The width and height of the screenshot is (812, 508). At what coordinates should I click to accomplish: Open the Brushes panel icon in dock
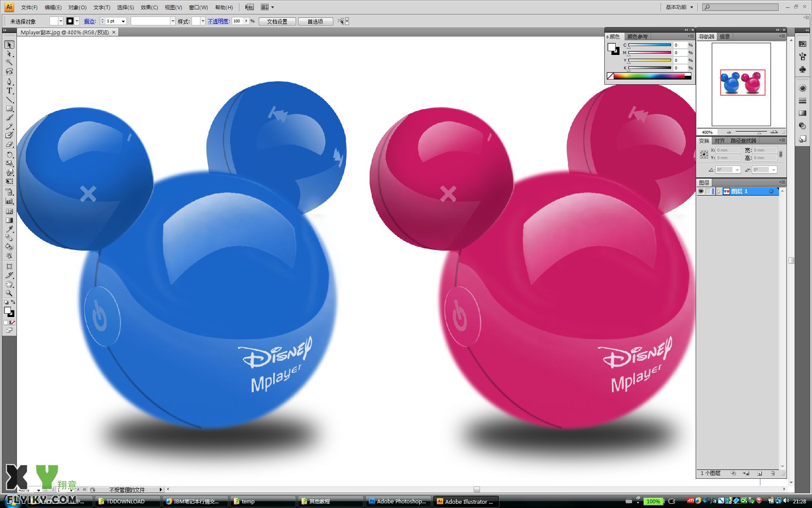coord(802,56)
